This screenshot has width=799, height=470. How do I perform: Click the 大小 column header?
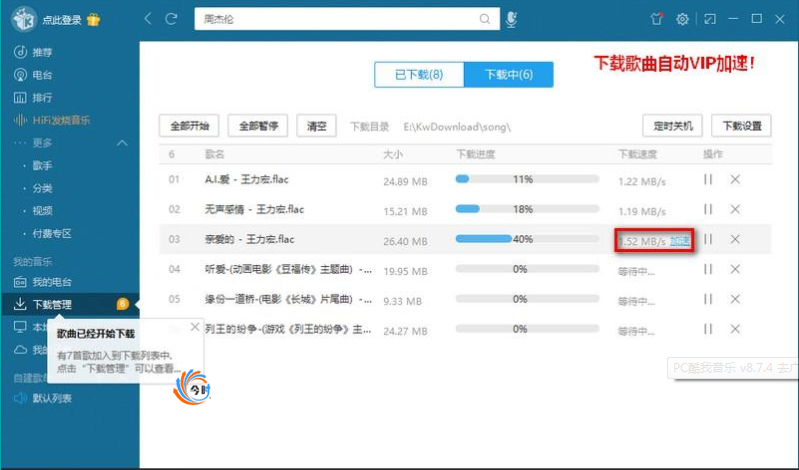(x=392, y=154)
